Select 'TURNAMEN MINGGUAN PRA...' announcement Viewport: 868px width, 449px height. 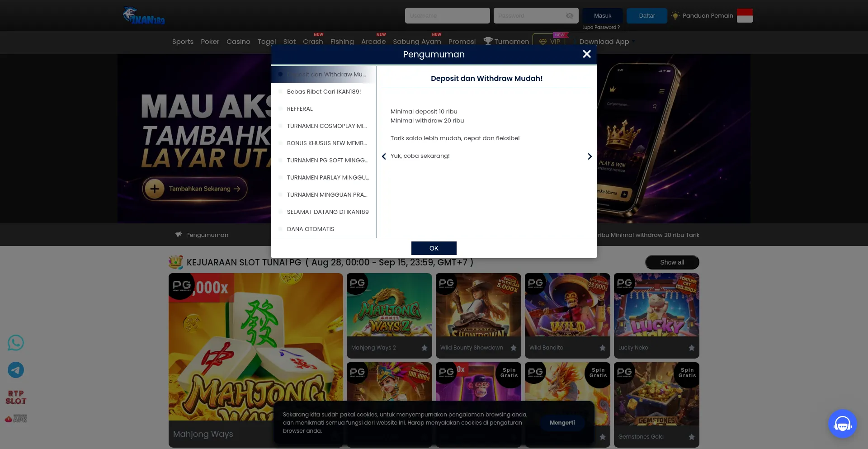[x=324, y=195]
